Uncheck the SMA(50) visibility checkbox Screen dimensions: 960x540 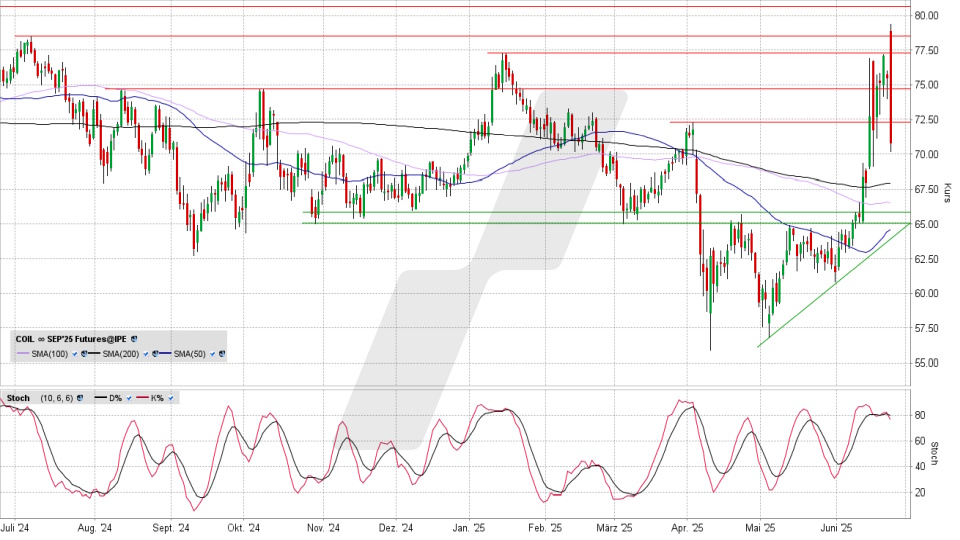pyautogui.click(x=212, y=354)
